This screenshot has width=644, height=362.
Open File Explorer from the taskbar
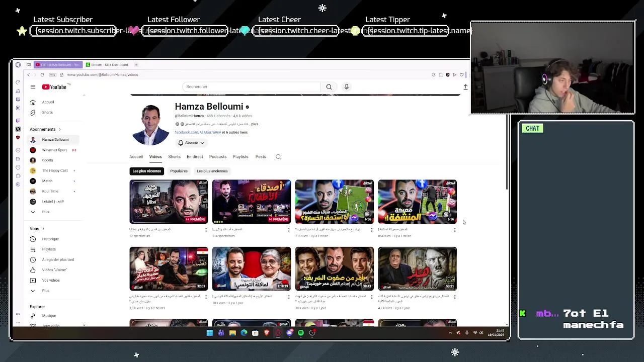pos(232,333)
